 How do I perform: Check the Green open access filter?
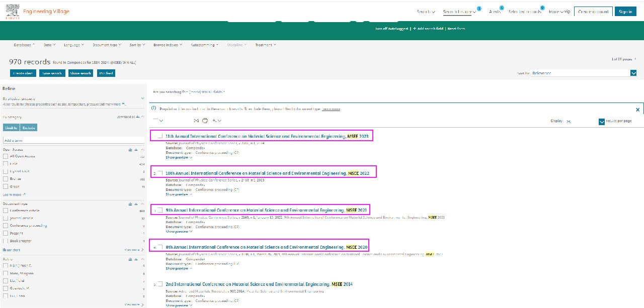pyautogui.click(x=6, y=186)
